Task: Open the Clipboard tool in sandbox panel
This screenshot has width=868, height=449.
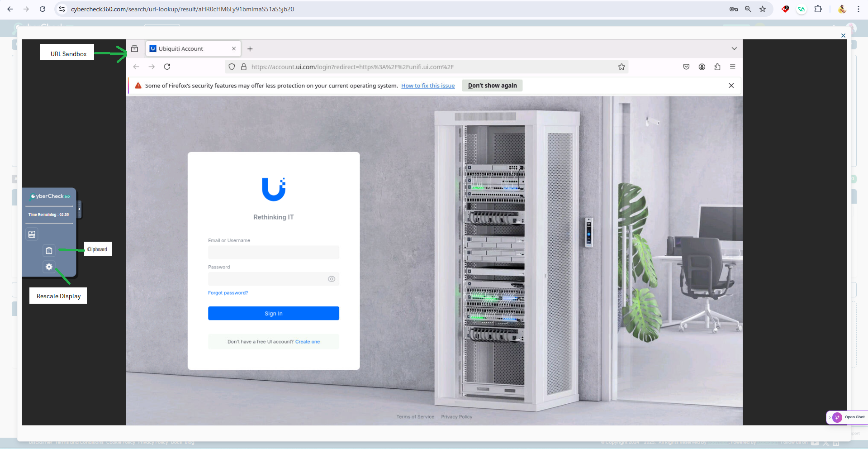Action: coord(49,250)
